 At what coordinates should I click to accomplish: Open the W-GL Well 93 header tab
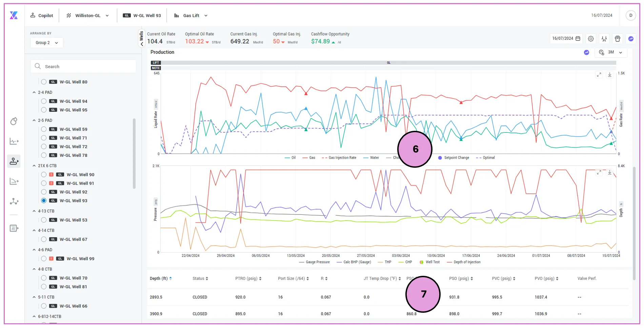(x=142, y=16)
